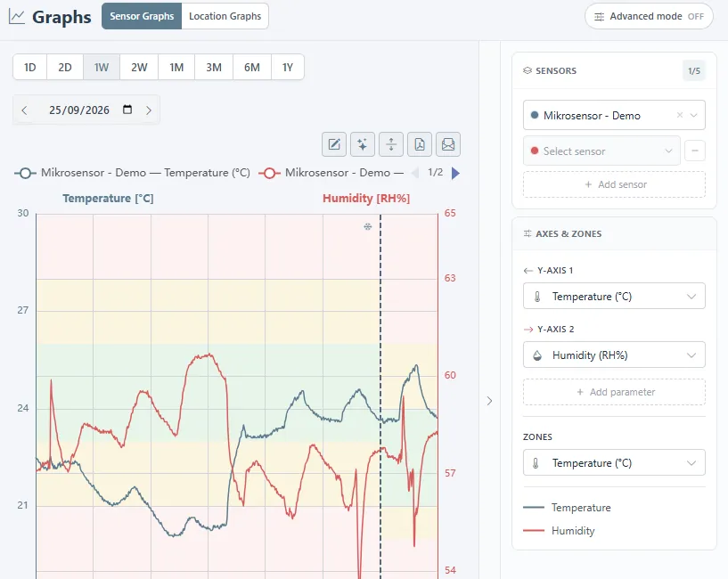This screenshot has width=728, height=579.
Task: Remove empty sensor row minus button
Action: [694, 151]
